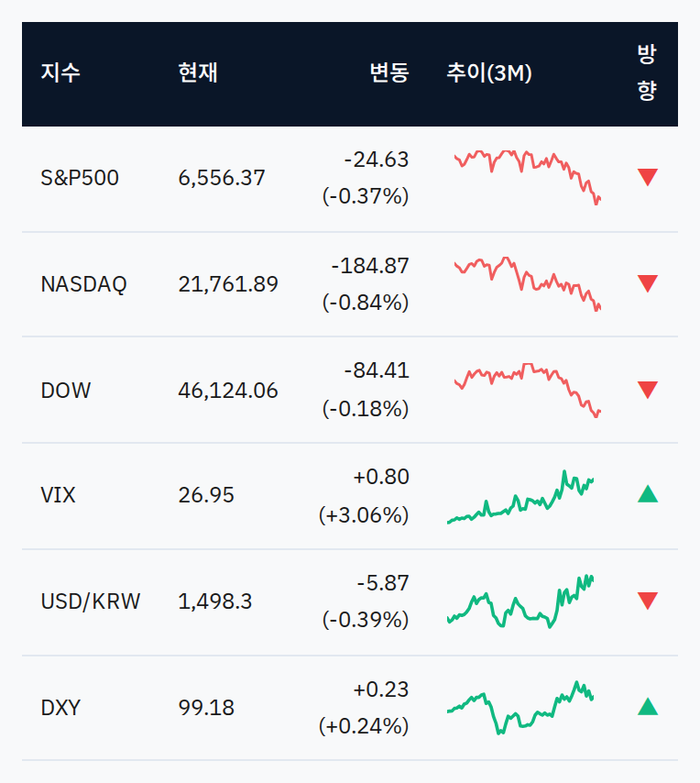700x783 pixels.
Task: Open the S&P500 3-month sparkline chart
Action: click(x=528, y=177)
